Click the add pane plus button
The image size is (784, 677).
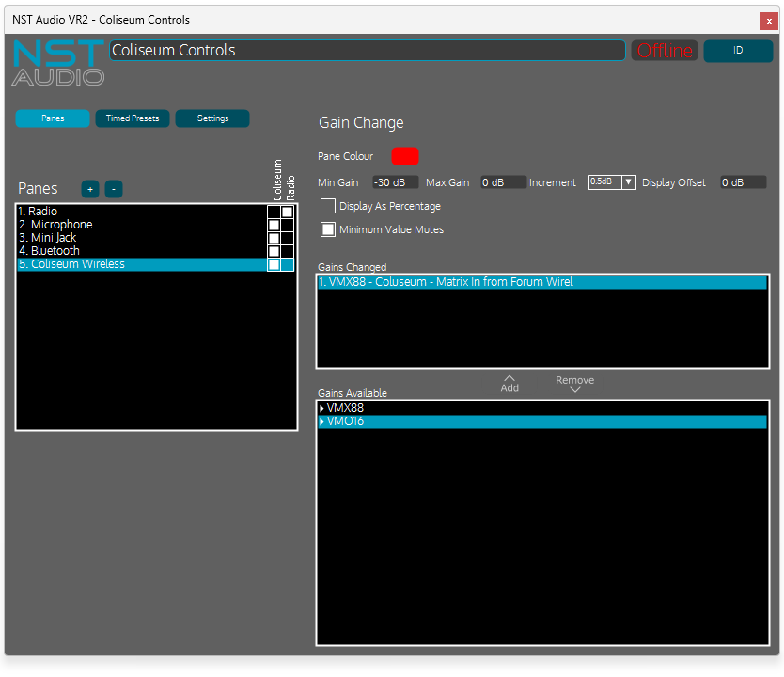coord(90,189)
